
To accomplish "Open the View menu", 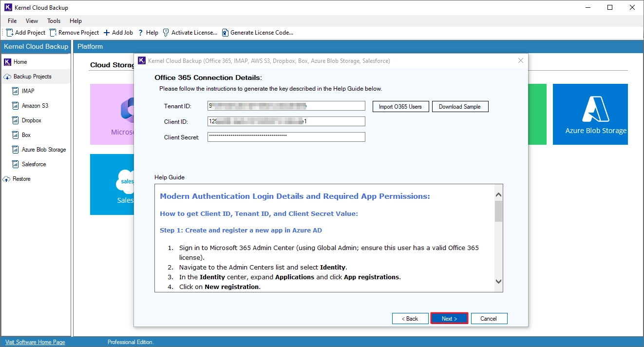I will click(32, 21).
